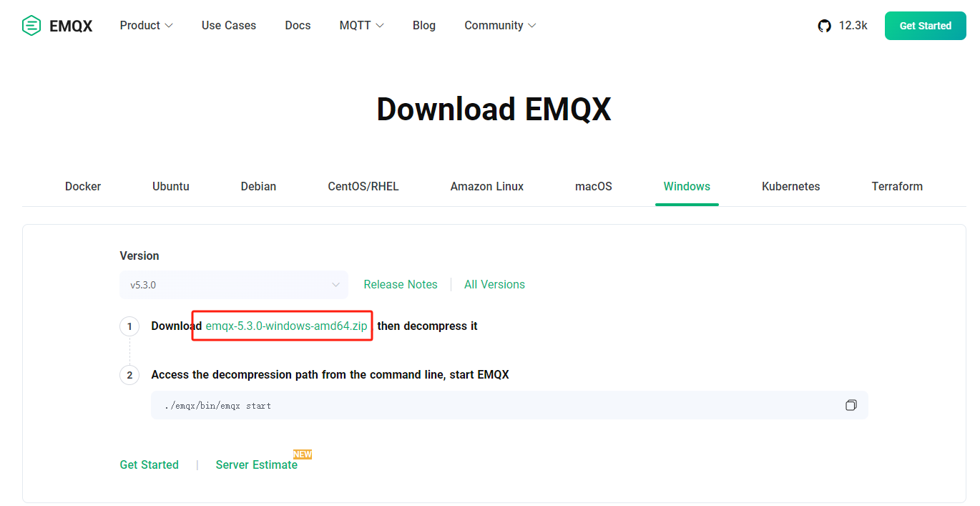This screenshot has width=980, height=506.
Task: Copy the emqx start command
Action: coord(851,405)
